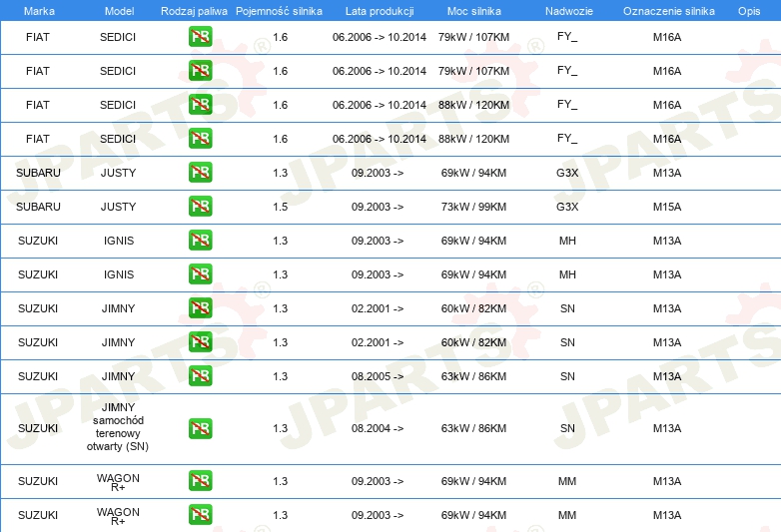Viewport: 781px width, 532px height.
Task: Click the petrol fuel icon in the SUBARU JUSTY 1.5 row
Action: click(200, 206)
